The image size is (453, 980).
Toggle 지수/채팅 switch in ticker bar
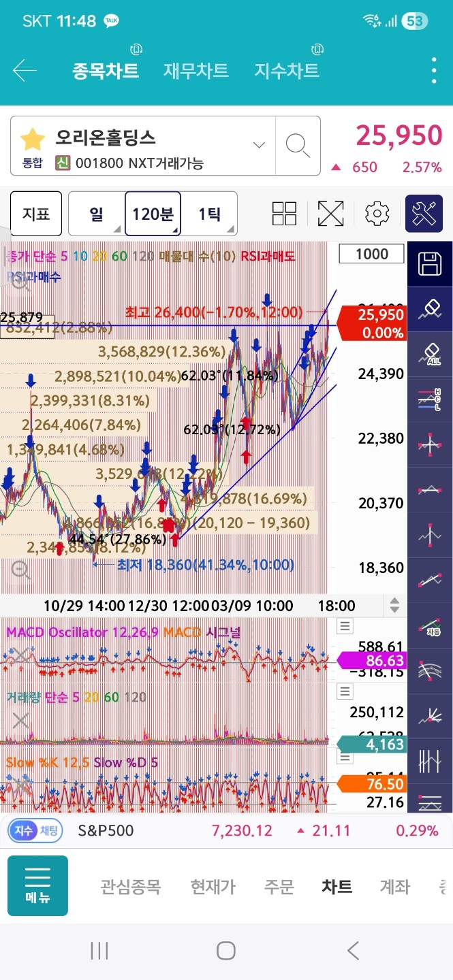[x=35, y=830]
